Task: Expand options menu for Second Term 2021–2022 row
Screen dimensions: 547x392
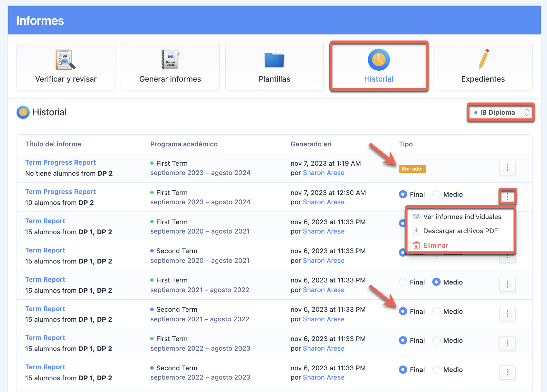Action: 507,314
